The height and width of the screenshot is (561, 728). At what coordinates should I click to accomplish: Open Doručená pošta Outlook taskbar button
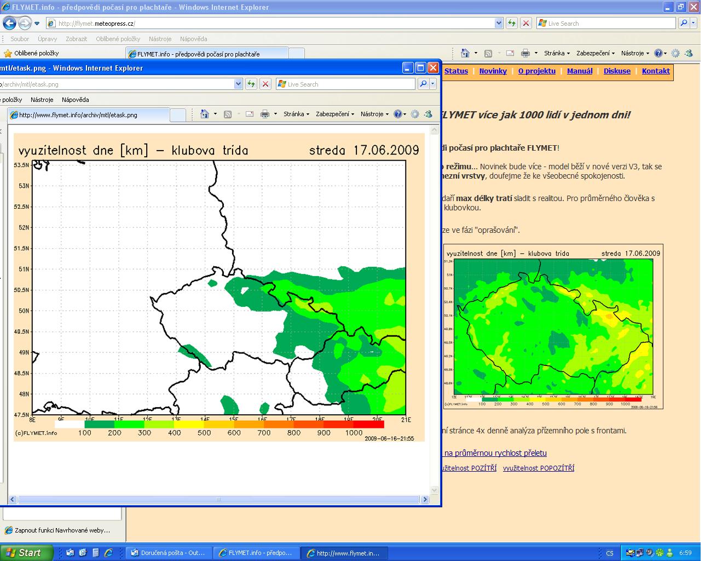tap(168, 553)
